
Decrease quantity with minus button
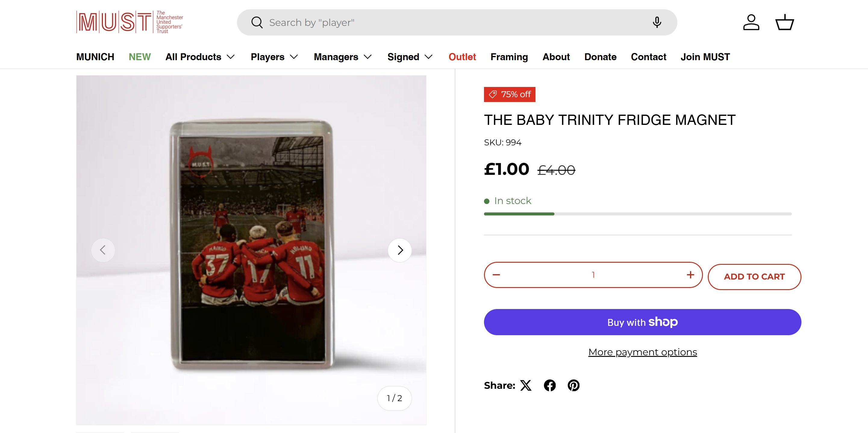[496, 275]
